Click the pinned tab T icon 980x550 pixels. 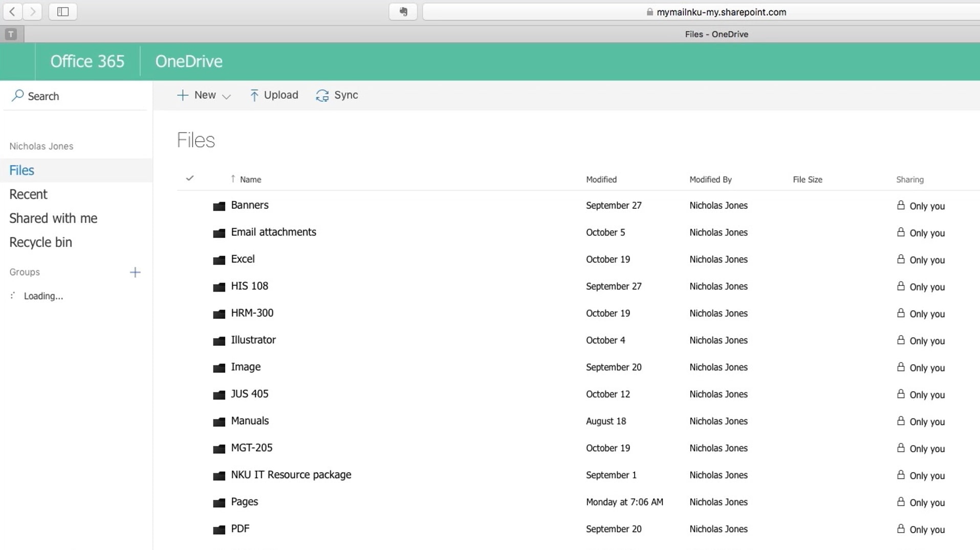click(x=11, y=34)
